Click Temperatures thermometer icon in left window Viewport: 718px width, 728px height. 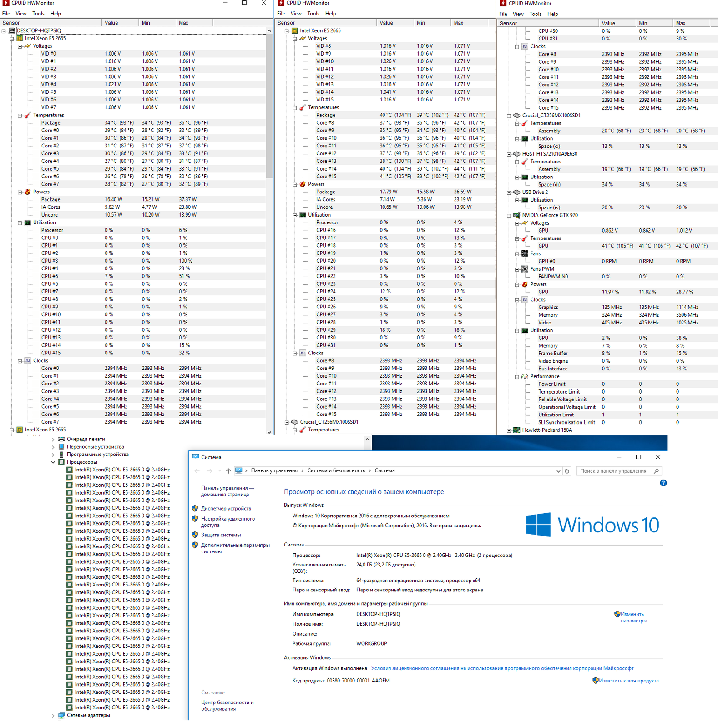tap(28, 115)
